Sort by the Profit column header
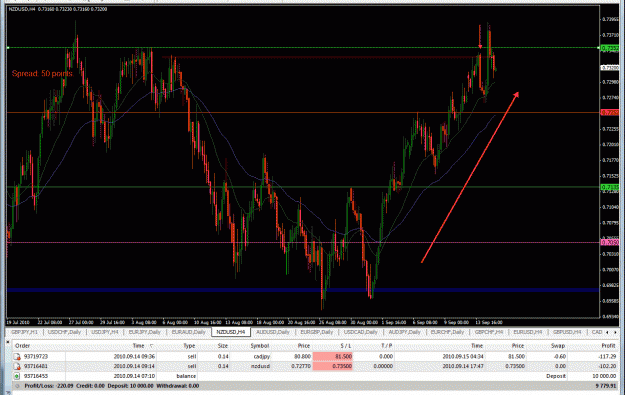625x395 pixels. pyautogui.click(x=608, y=346)
